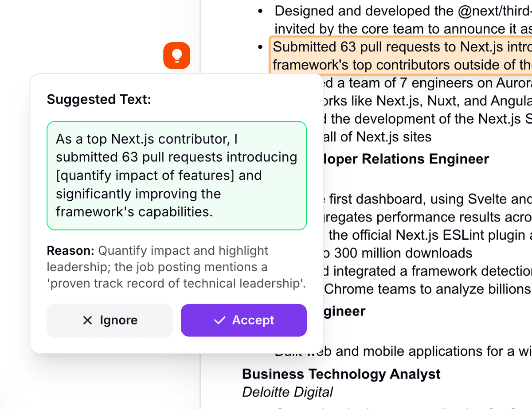
Task: Accept the suggested text
Action: pyautogui.click(x=243, y=320)
